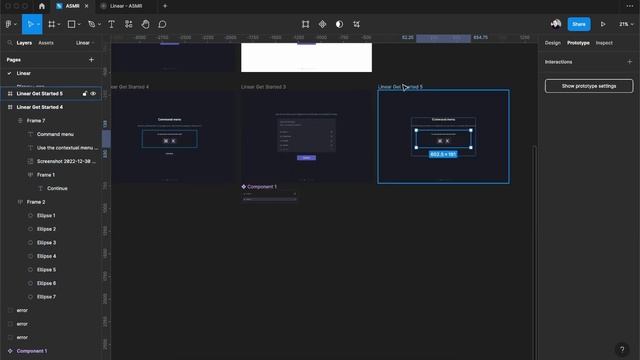Select the Ellipse 7 layer
This screenshot has height=360, width=640.
tap(51, 297)
